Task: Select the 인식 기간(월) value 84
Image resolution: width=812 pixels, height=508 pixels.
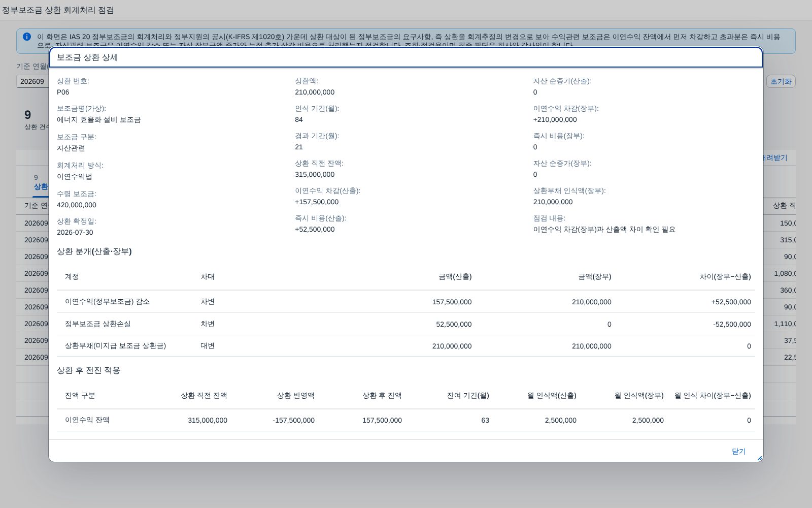Action: (299, 119)
